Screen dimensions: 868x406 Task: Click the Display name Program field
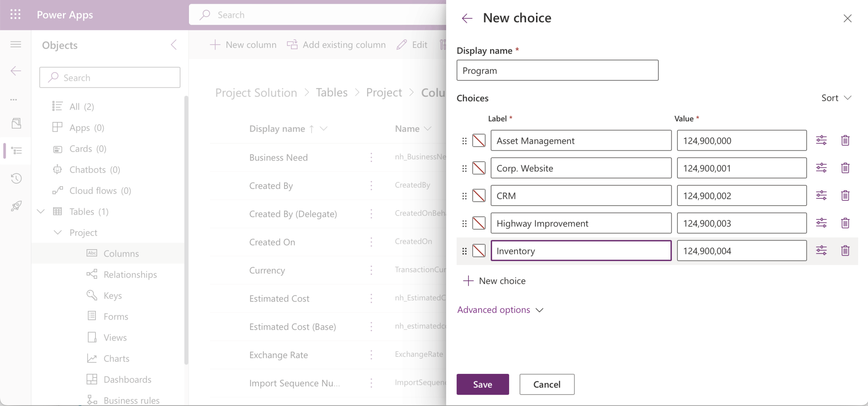pyautogui.click(x=557, y=70)
